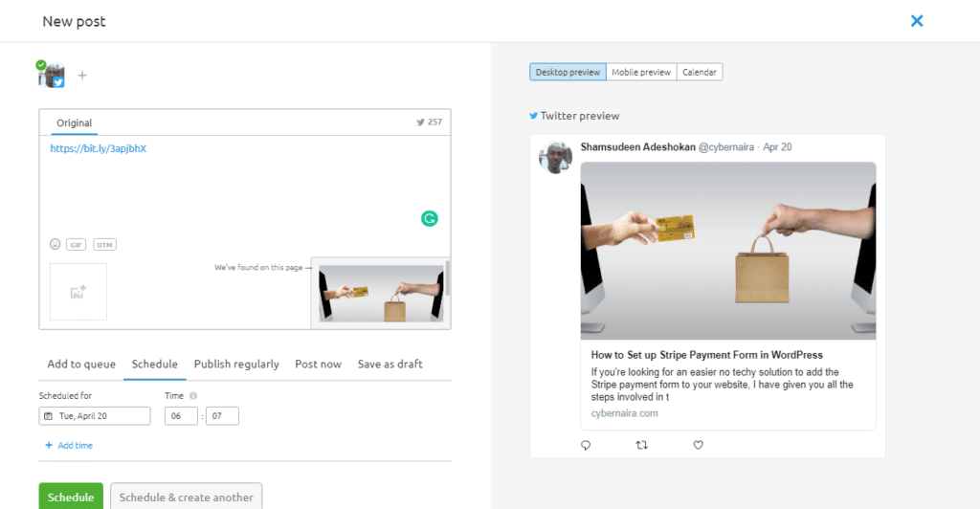Select the Publish regularly option

coord(236,365)
